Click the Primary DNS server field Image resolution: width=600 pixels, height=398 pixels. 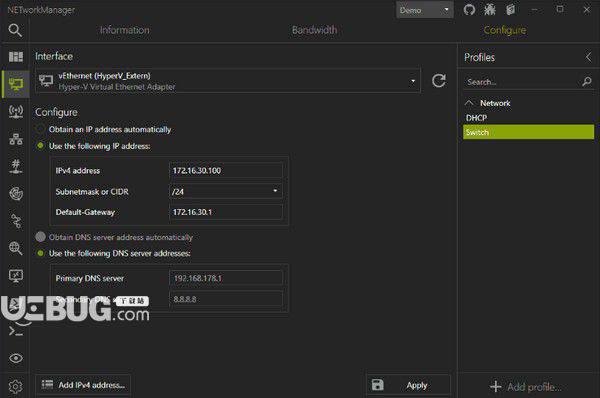point(225,278)
